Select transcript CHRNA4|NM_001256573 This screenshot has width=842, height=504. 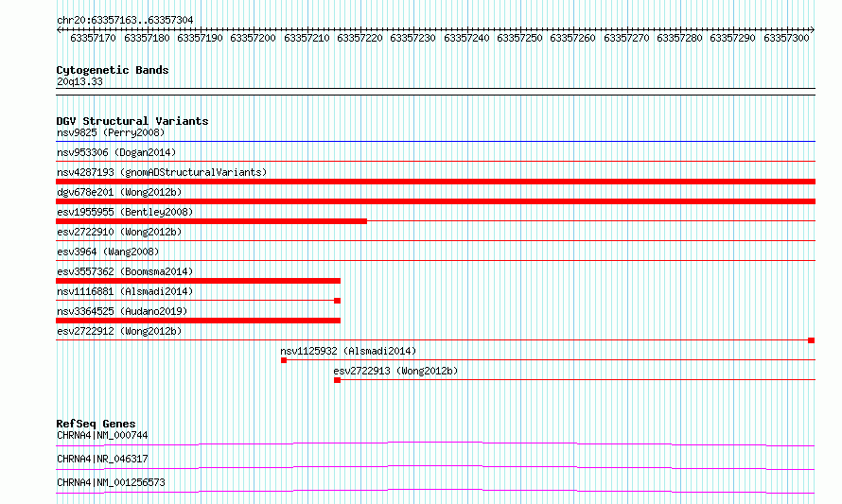[111, 482]
